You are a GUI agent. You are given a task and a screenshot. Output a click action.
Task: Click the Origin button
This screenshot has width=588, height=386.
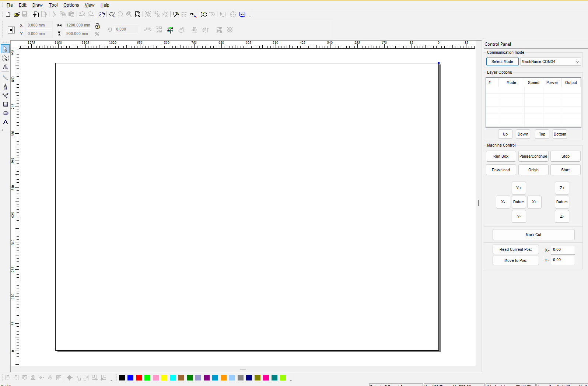coord(533,170)
